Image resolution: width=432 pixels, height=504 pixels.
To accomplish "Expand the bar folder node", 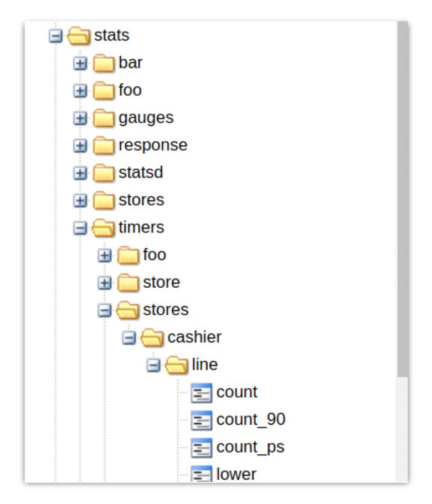I will coord(80,64).
